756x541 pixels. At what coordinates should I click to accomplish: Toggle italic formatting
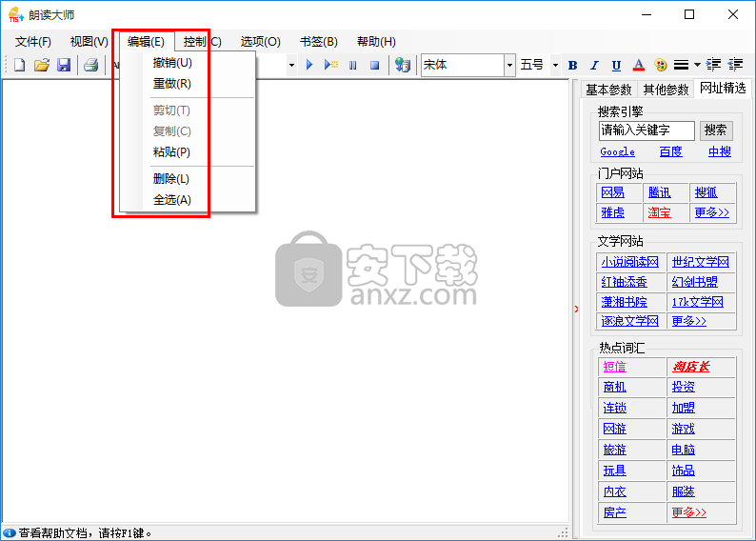point(594,65)
